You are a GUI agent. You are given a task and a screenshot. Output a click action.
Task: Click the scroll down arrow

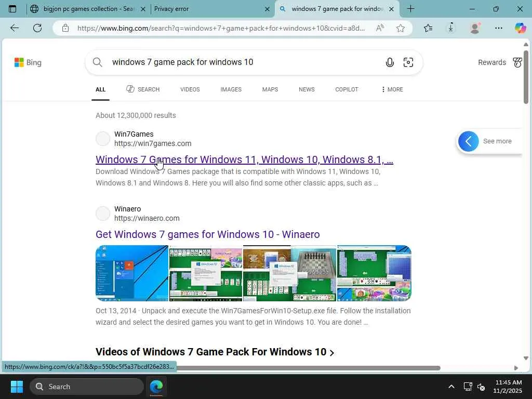click(526, 358)
